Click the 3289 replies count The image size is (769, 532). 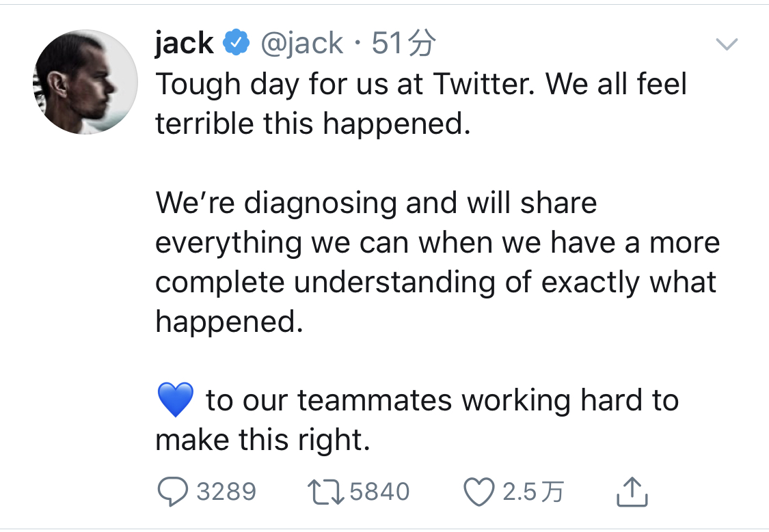pyautogui.click(x=226, y=492)
